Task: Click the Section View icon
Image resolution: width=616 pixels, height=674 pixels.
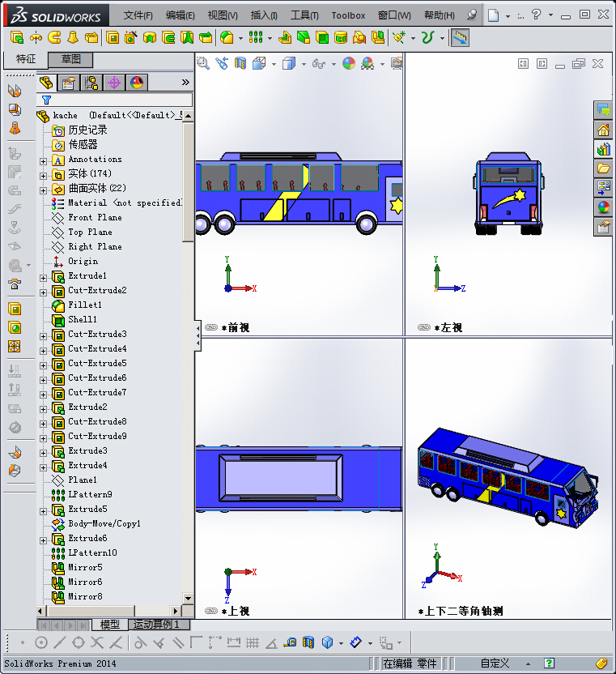Action: click(x=240, y=64)
